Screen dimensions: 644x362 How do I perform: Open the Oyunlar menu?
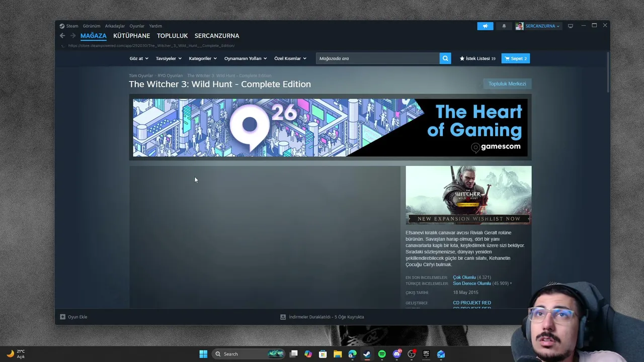(137, 26)
